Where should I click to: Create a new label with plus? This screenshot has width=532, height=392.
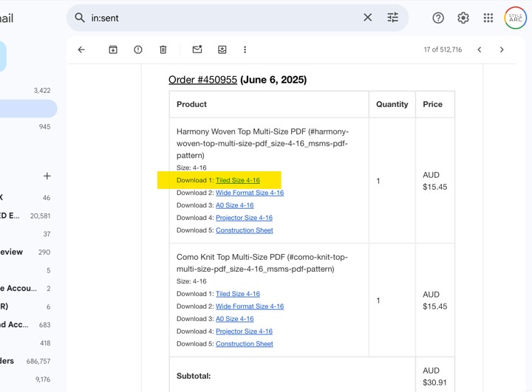point(47,176)
